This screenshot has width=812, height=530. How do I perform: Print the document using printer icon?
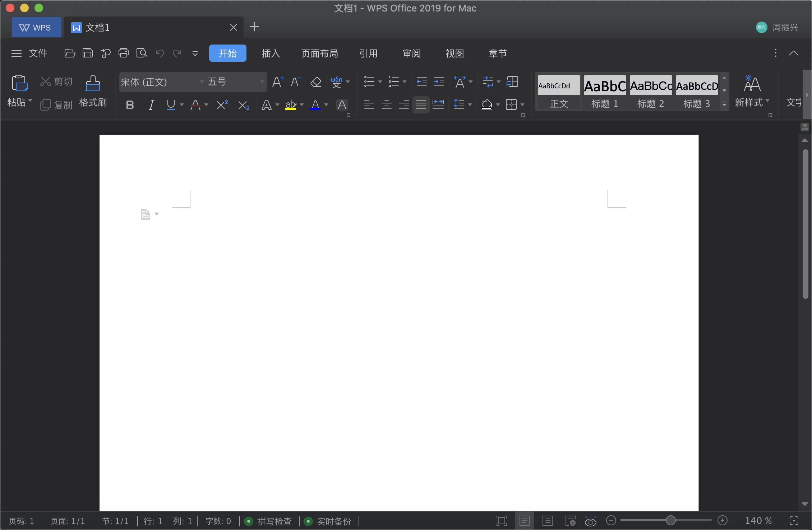124,54
